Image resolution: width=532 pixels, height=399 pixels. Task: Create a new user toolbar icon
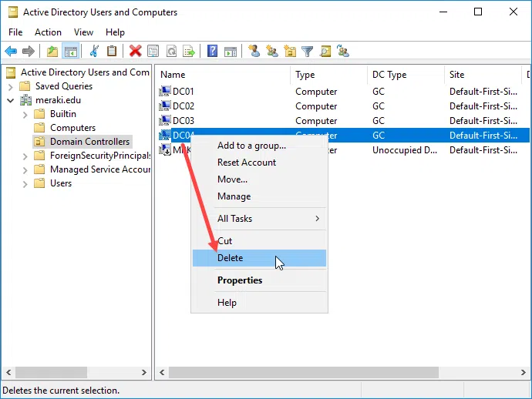click(254, 51)
